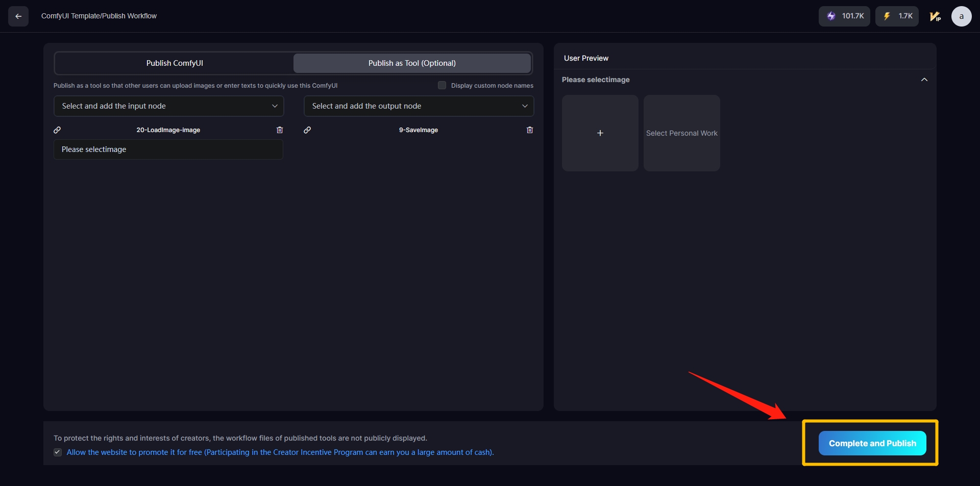Viewport: 980px width, 486px height.
Task: Select the Publish as Tool (Optional) tab
Action: (x=412, y=63)
